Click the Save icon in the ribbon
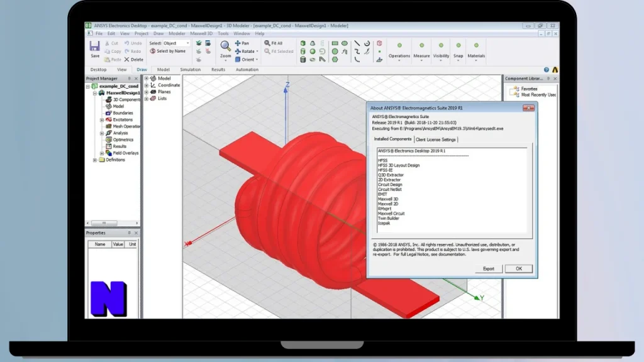Screen dimensions: 644x362 pyautogui.click(x=95, y=46)
